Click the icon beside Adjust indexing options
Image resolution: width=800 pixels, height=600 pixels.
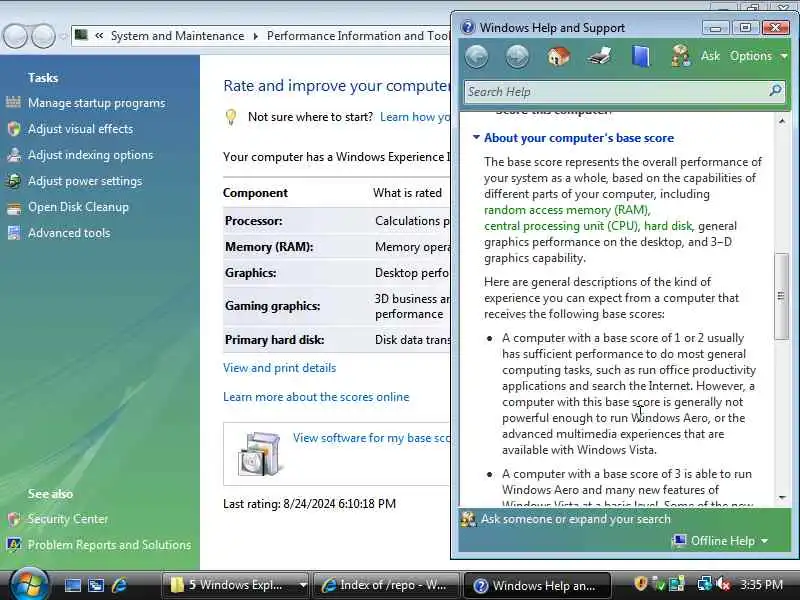pos(14,155)
